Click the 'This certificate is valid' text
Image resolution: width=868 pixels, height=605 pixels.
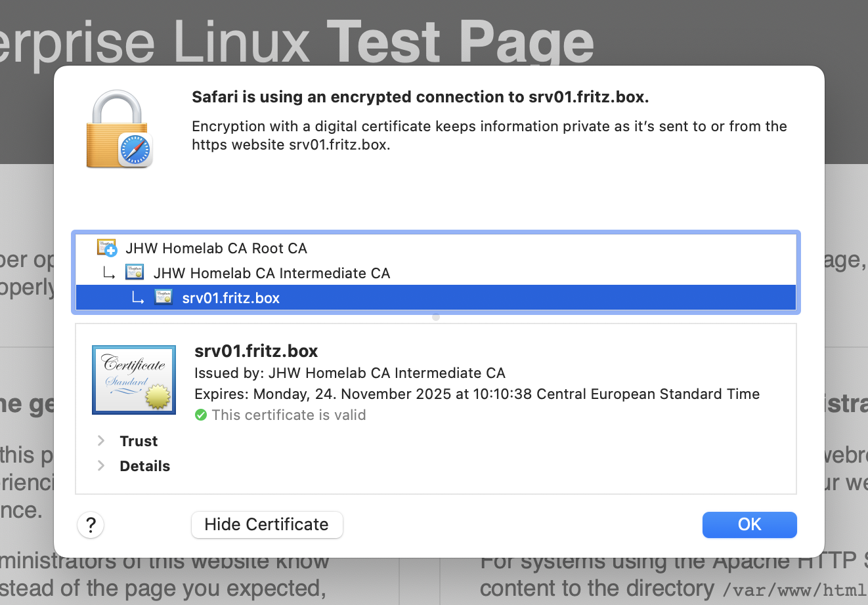[288, 415]
